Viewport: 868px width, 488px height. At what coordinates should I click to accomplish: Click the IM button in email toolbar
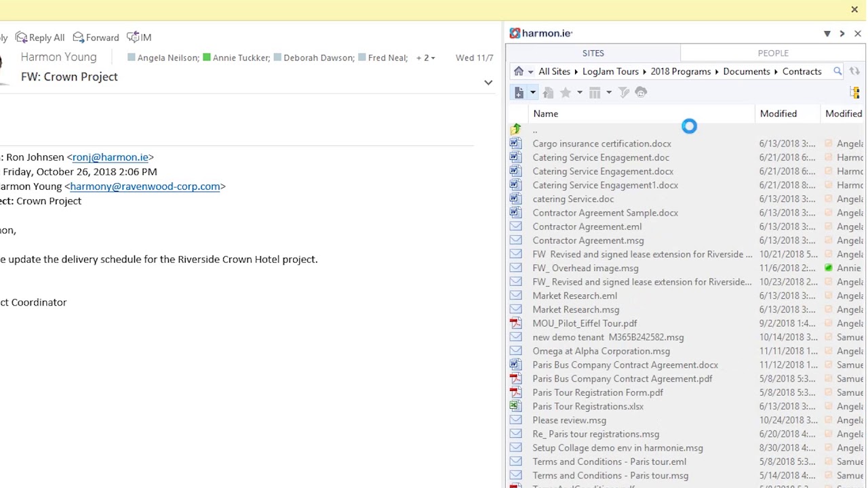139,37
